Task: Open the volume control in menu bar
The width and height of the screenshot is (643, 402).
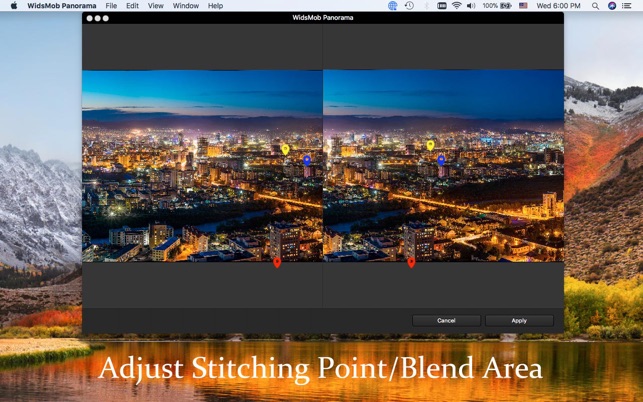Action: click(471, 6)
